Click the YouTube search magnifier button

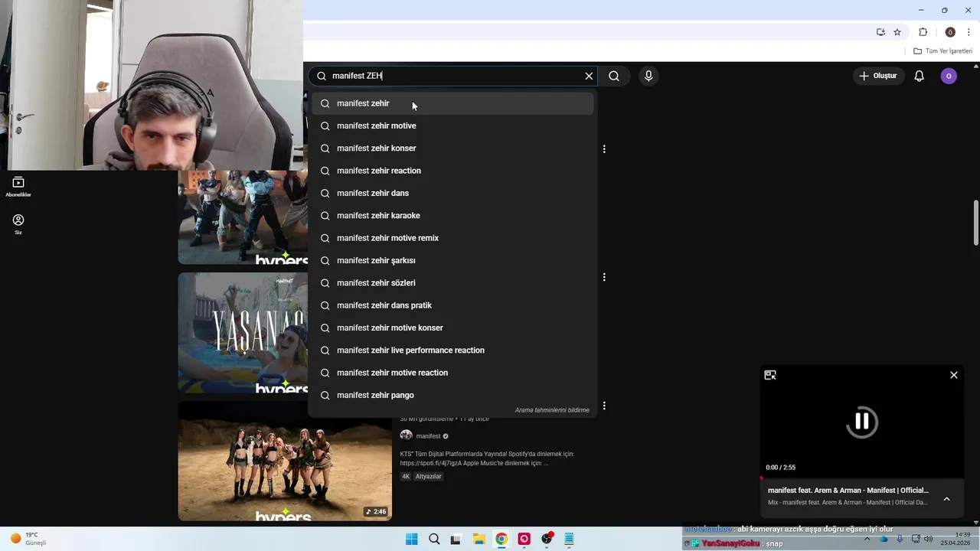click(614, 76)
